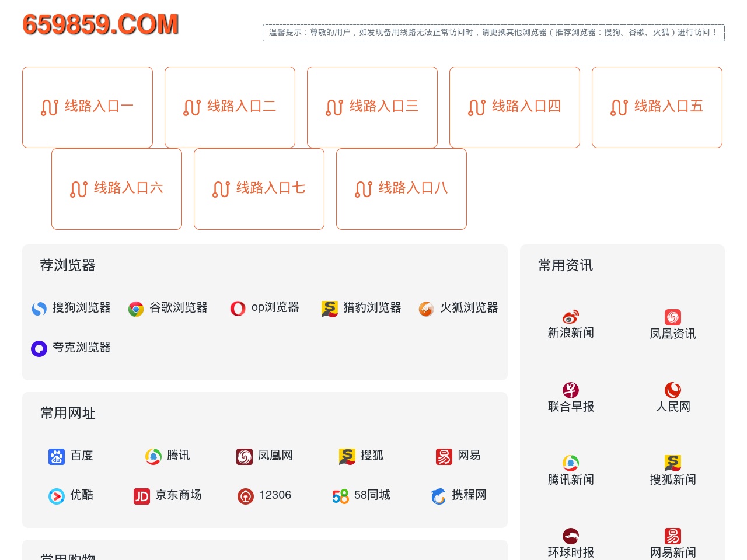
Task: Visit the 腾讯 link text
Action: pyautogui.click(x=179, y=455)
